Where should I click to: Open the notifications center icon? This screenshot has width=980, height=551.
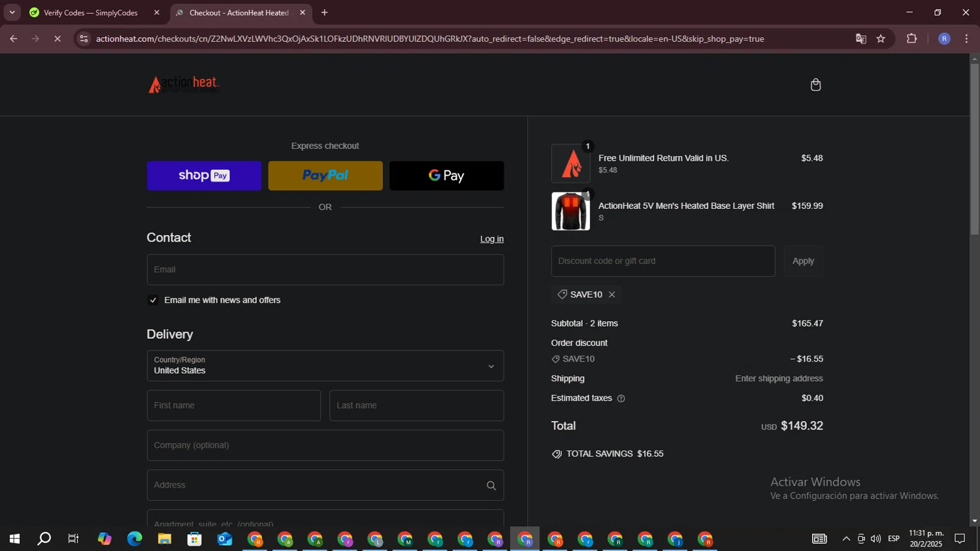960,539
